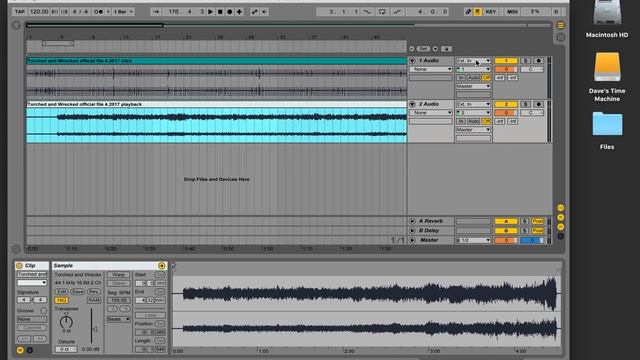Viewport: 640px width, 360px height.
Task: Click the Re-enable Automation button
Action: pyautogui.click(x=264, y=12)
